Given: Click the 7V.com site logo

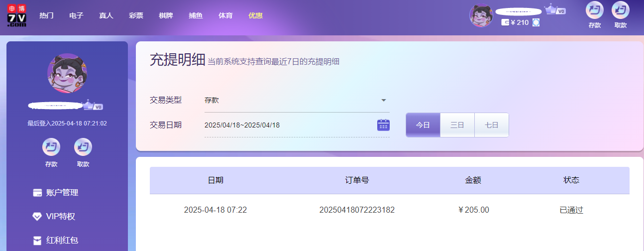Looking at the screenshot, I should coord(17,15).
